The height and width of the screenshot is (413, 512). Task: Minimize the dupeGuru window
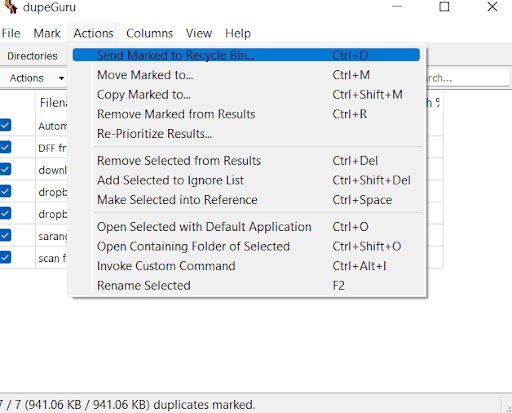point(397,7)
